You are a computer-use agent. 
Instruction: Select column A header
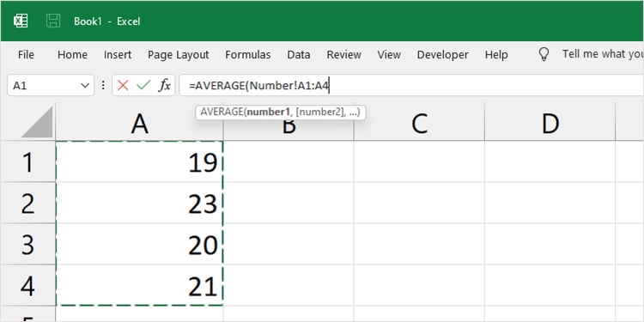click(x=139, y=122)
